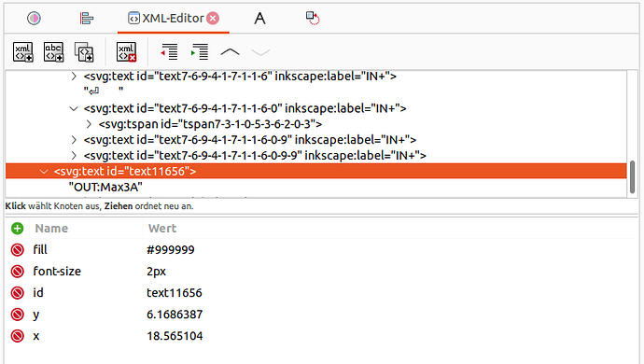
Task: Select the svg:text text7-6-9-4-1-7-1-1-6-0 row
Action: pos(316,108)
